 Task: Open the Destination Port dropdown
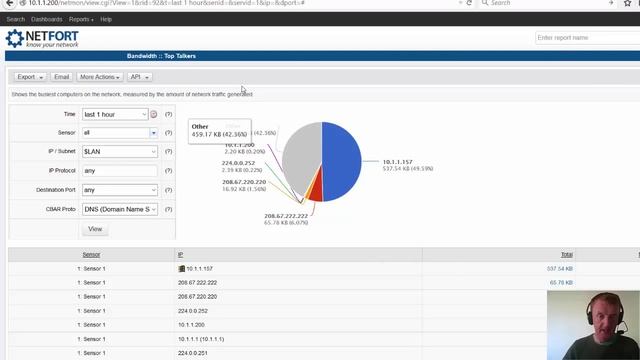point(120,190)
